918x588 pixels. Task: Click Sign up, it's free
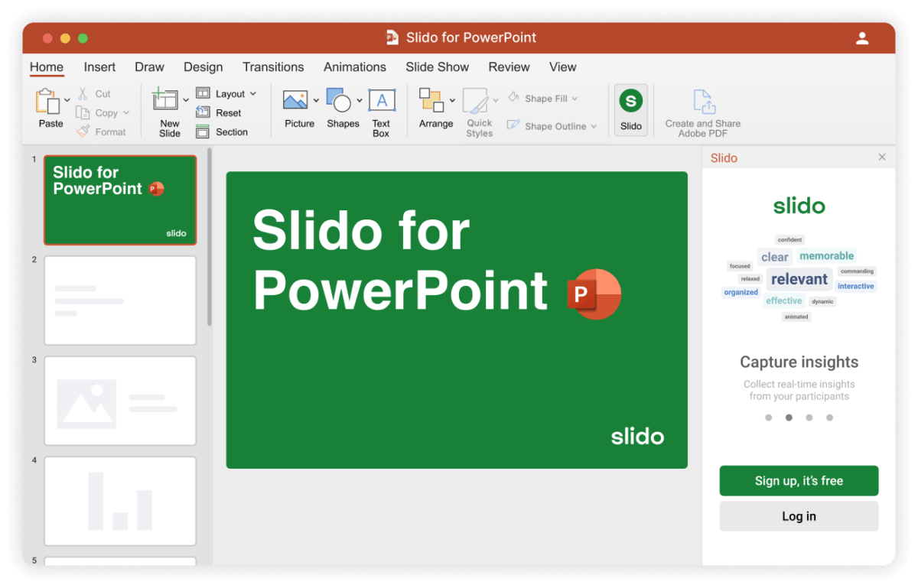tap(799, 480)
